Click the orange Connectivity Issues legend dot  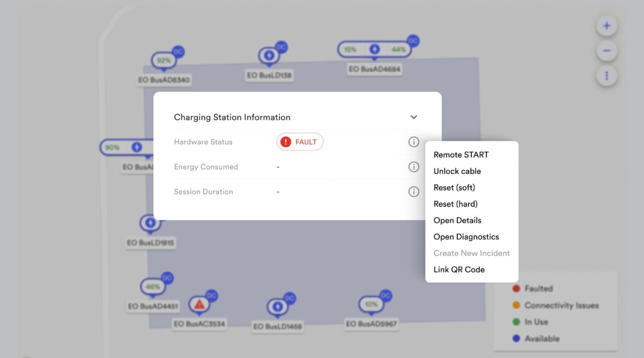pos(516,305)
